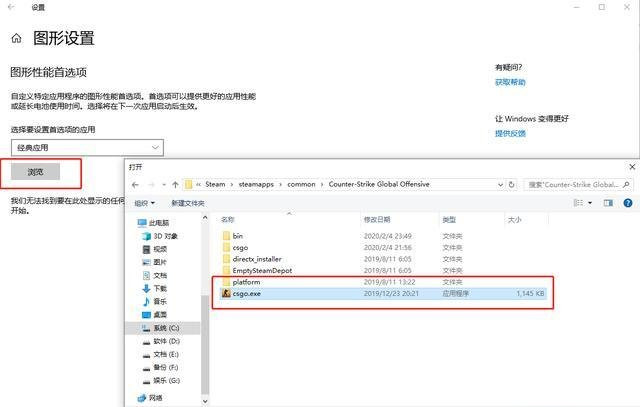Select 下载 in the navigation pane
The image size is (640, 407).
160,288
